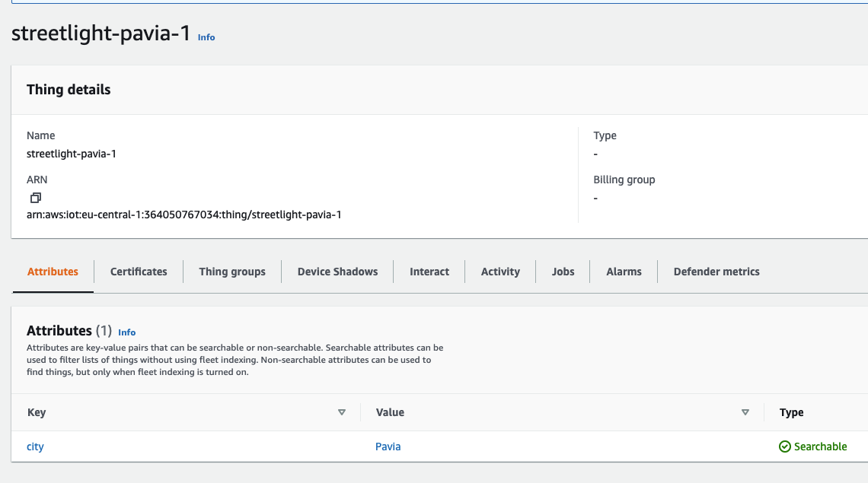
Task: Open the Jobs tab
Action: coord(563,272)
